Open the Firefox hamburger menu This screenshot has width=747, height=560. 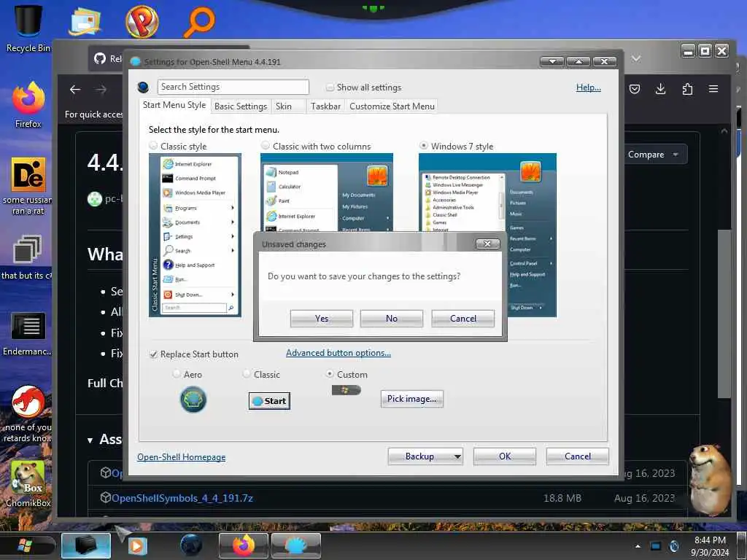[713, 89]
